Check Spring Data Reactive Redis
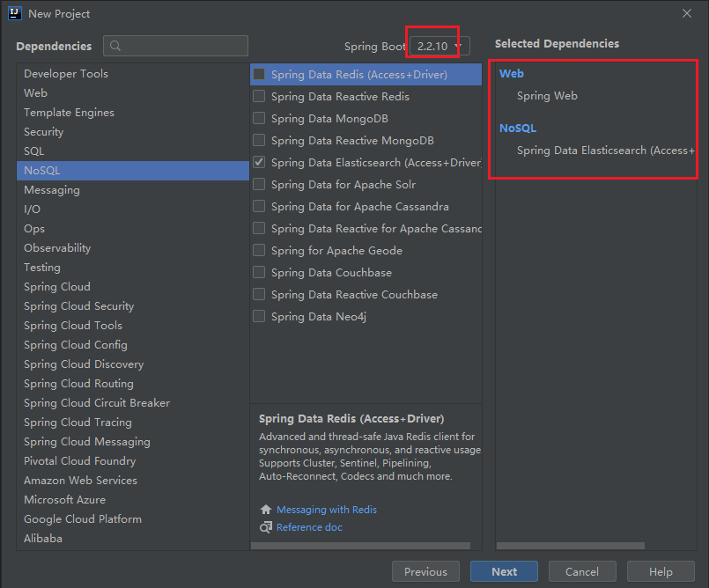The width and height of the screenshot is (709, 588). tap(259, 96)
